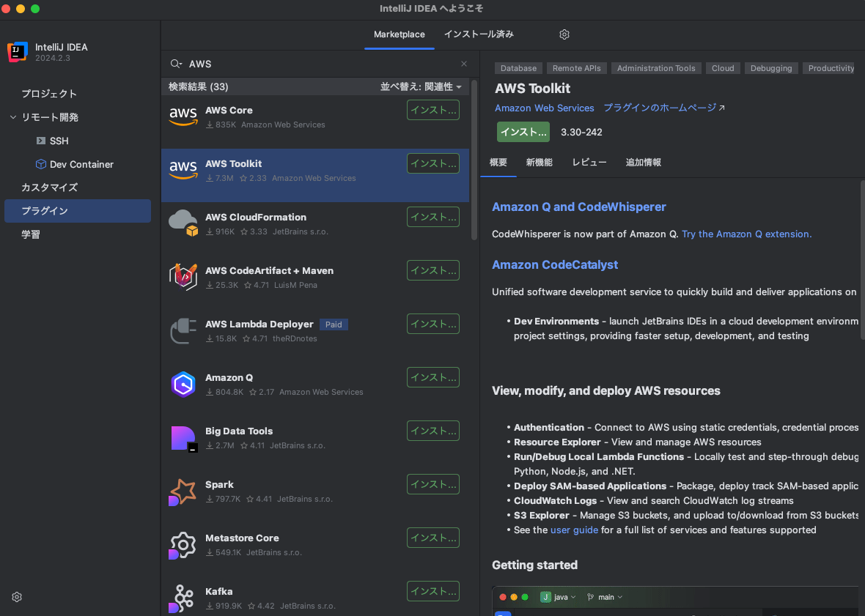Open plugin settings gear near tabs
This screenshot has width=865, height=616.
pyautogui.click(x=564, y=34)
